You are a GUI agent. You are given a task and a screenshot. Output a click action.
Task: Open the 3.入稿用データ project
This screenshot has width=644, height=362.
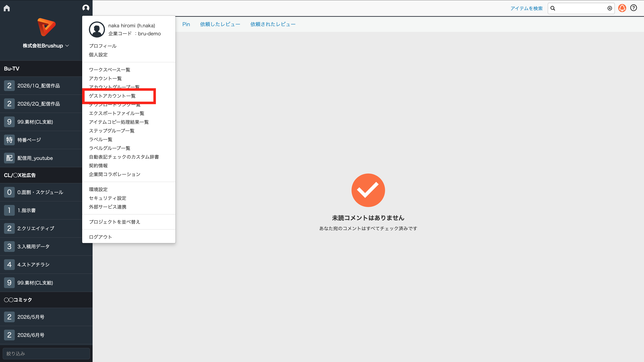click(x=46, y=247)
